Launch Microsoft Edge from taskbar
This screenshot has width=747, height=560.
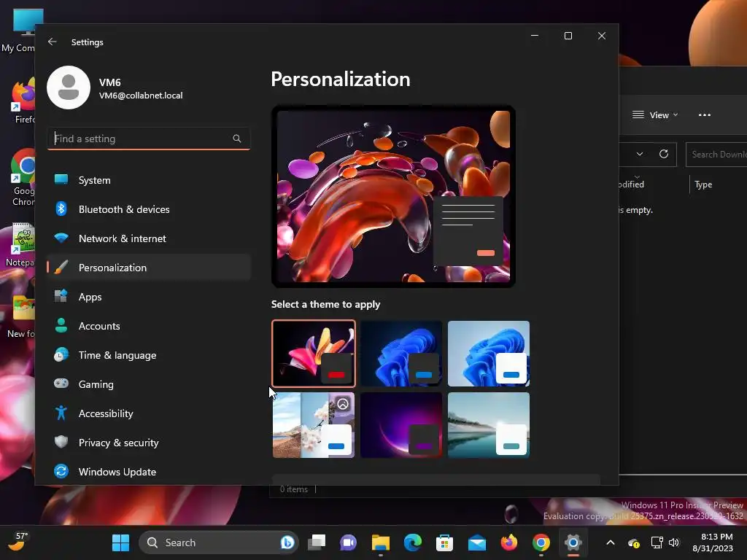coord(413,542)
